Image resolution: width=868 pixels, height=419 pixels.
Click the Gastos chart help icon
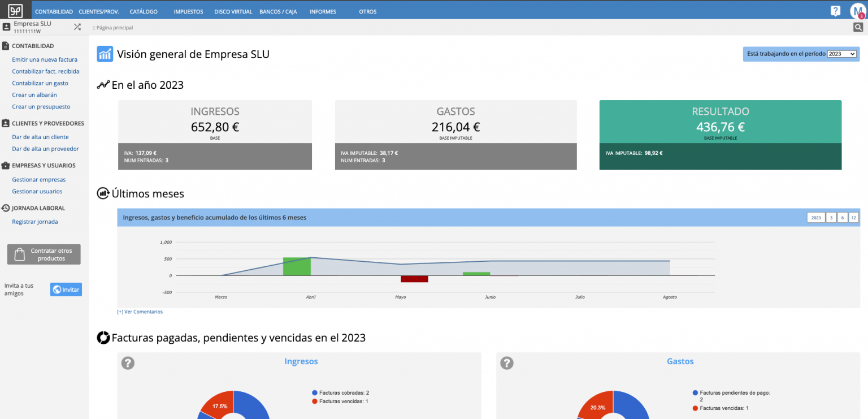point(507,363)
